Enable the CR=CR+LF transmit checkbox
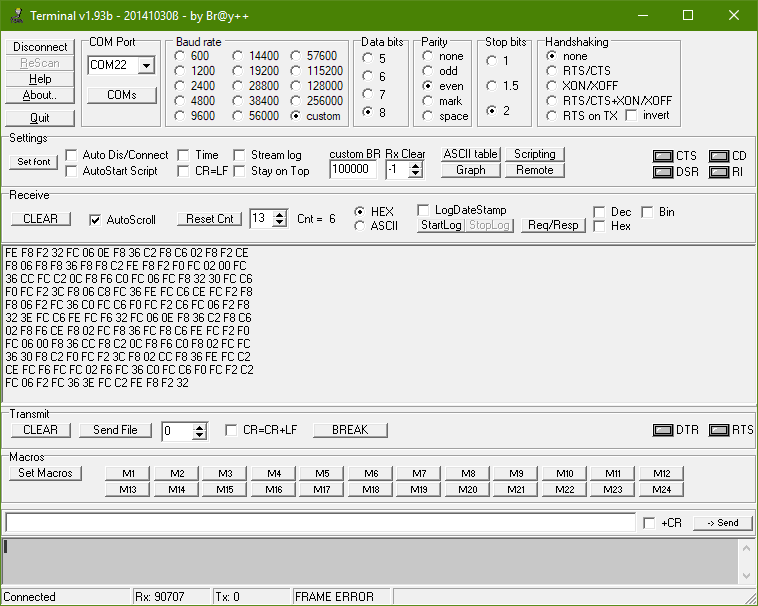This screenshot has width=758, height=606. [x=232, y=430]
